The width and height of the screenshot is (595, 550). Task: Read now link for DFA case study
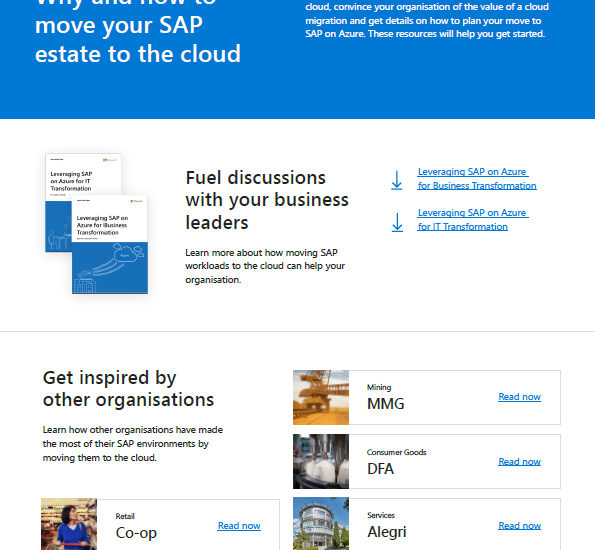point(519,462)
